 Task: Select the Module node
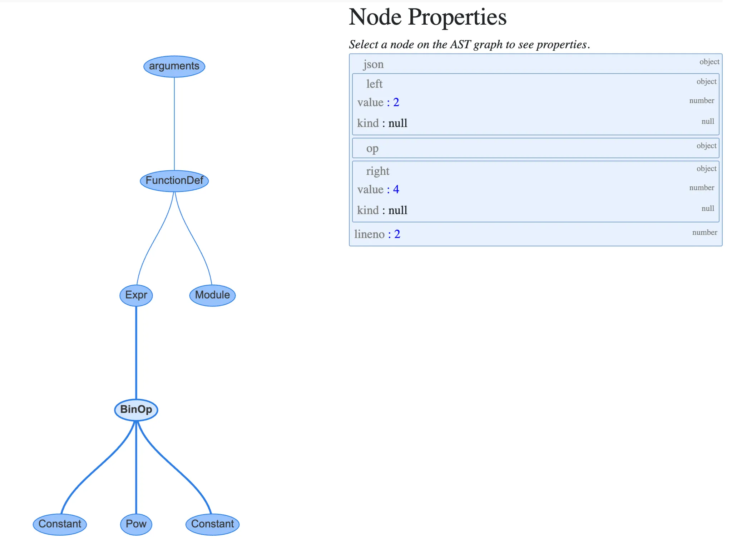click(x=212, y=295)
